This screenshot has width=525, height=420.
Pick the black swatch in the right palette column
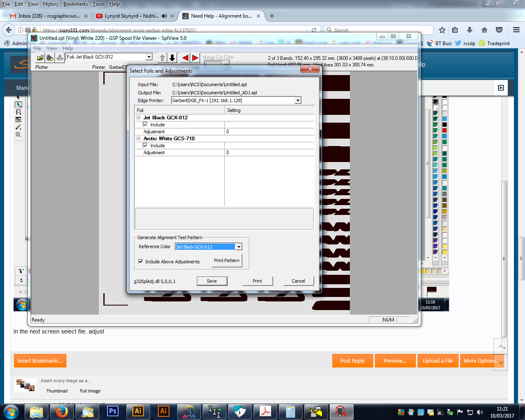coord(444,125)
